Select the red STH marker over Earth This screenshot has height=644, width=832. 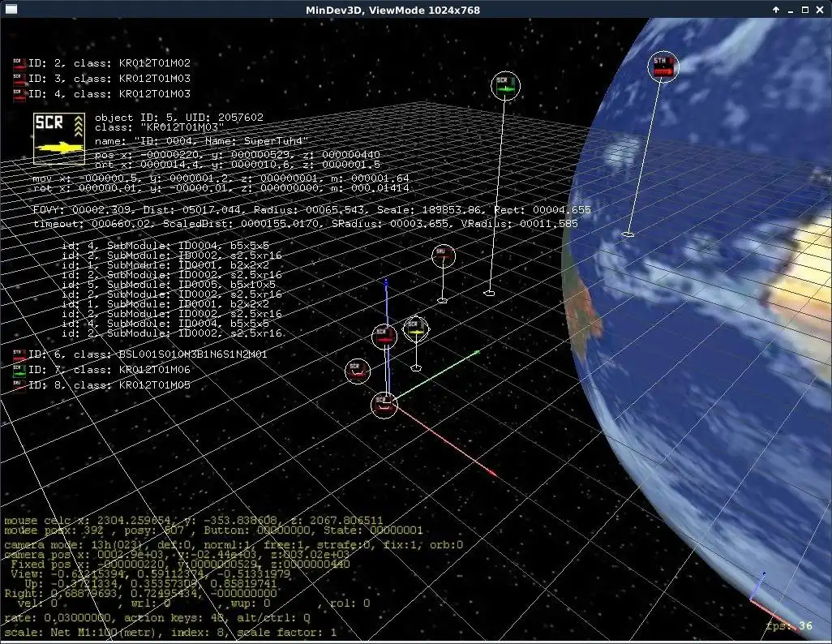[663, 67]
